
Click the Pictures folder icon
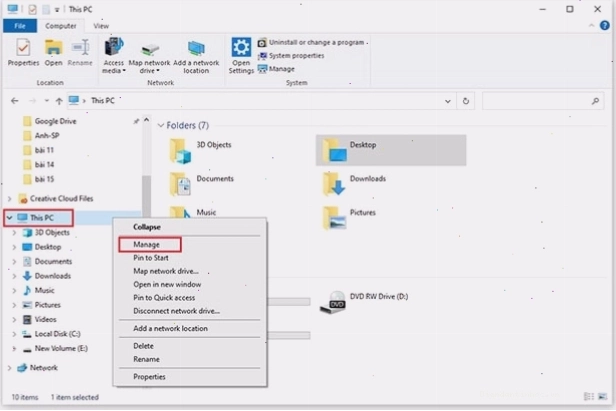[x=334, y=218]
